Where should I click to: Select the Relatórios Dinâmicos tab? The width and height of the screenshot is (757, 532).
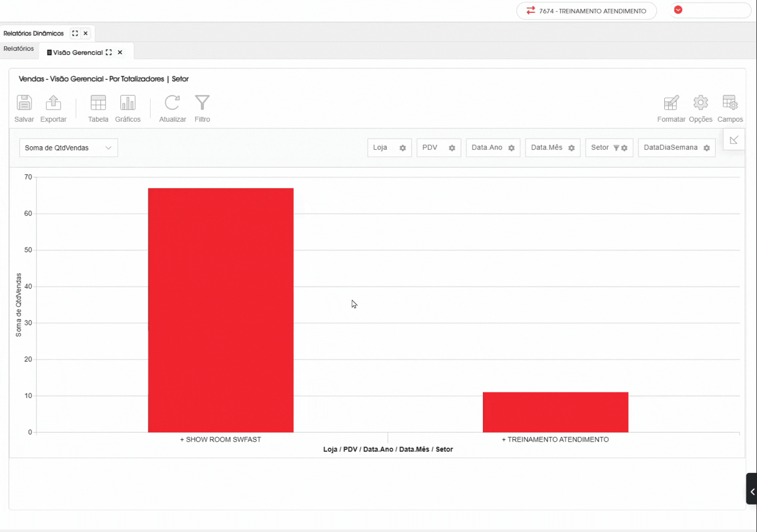click(x=34, y=34)
